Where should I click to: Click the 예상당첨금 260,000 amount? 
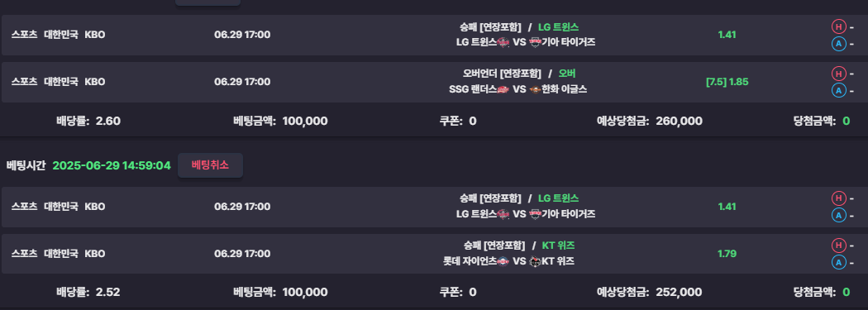click(x=679, y=122)
